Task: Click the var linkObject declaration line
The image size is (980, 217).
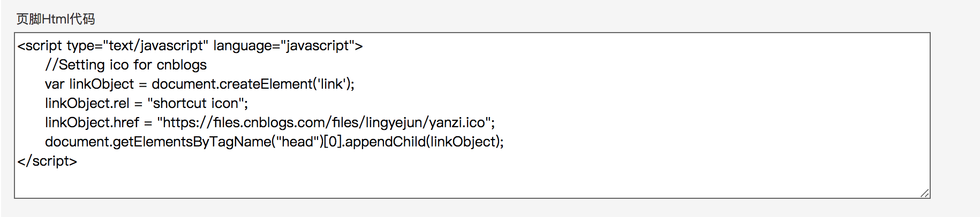Action: [x=200, y=84]
